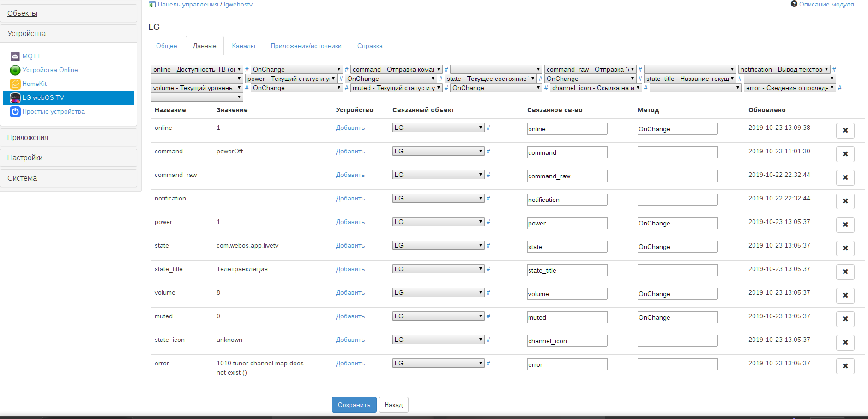Click the timestamp '2019-10-23 11:01:30'

pyautogui.click(x=779, y=152)
